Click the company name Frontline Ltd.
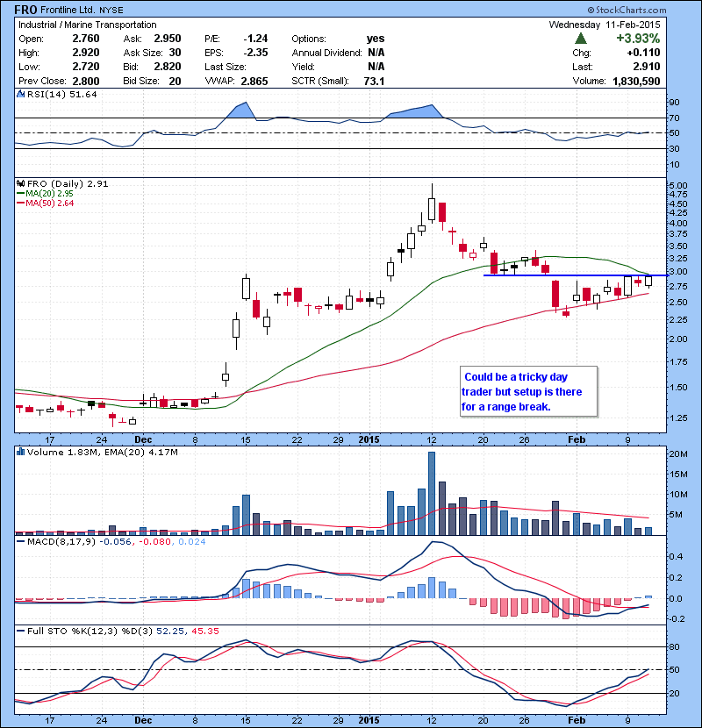The image size is (702, 728). point(68,10)
